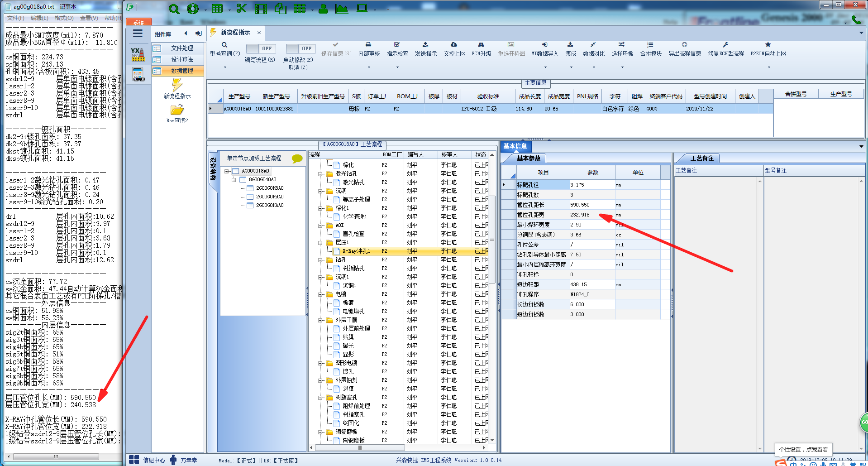
Task: Open 查看(V) menu in Notepad
Action: pos(89,18)
